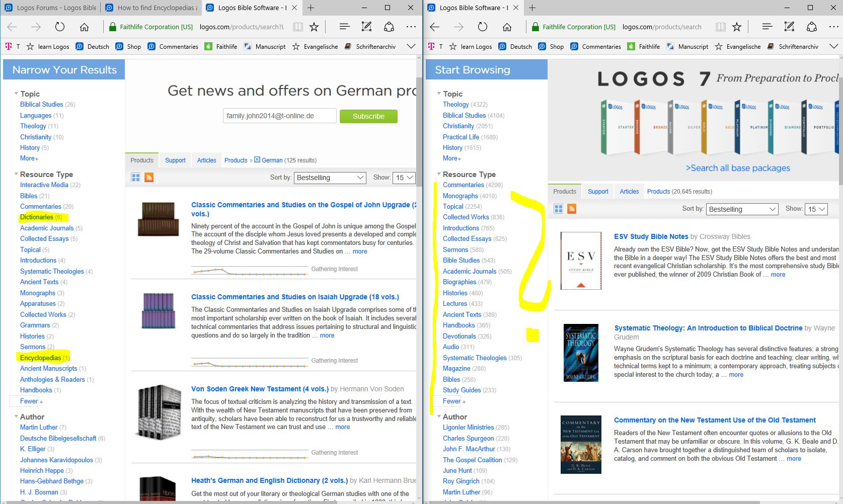Show hidden favorites via chevron in left window
Image resolution: width=843 pixels, height=504 pixels.
pos(411,47)
